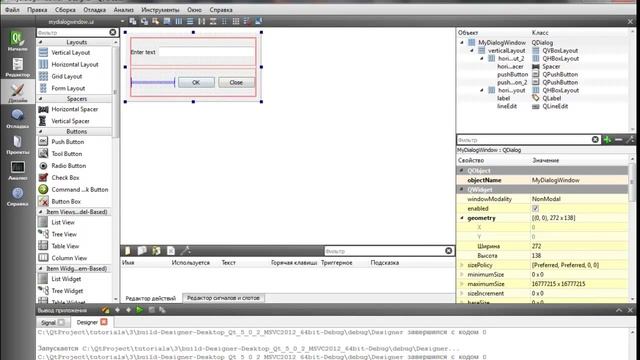Clear the action editor filter field

[x=449, y=251]
